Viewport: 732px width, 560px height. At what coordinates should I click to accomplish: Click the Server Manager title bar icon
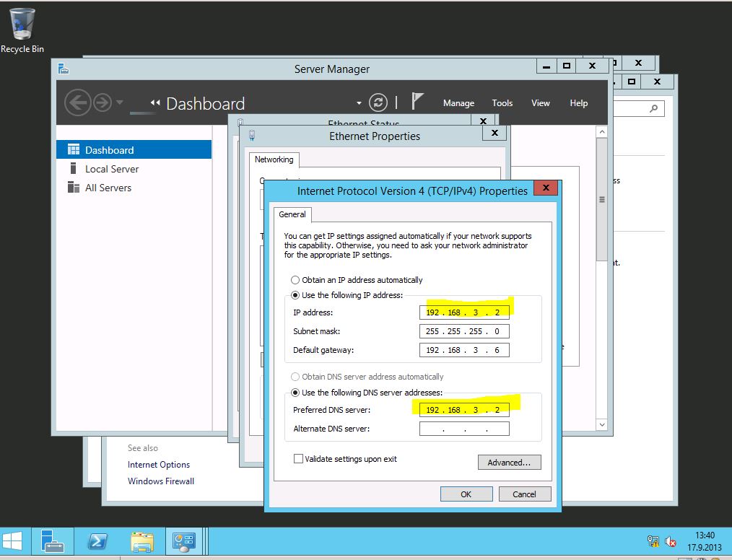pos(64,69)
